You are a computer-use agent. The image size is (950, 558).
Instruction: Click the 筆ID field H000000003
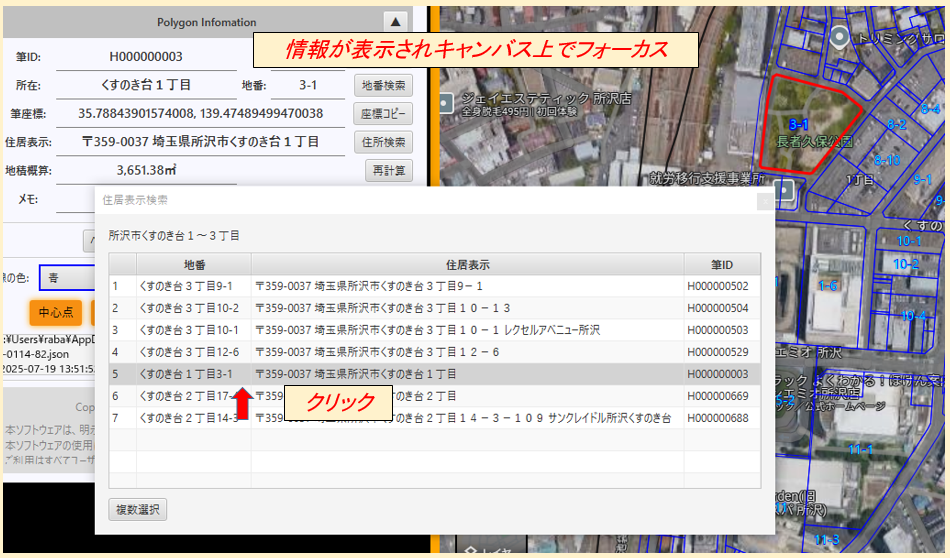click(x=146, y=57)
